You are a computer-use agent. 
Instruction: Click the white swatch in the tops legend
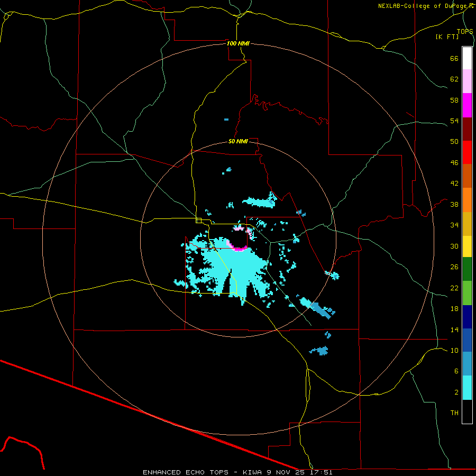pos(467,58)
